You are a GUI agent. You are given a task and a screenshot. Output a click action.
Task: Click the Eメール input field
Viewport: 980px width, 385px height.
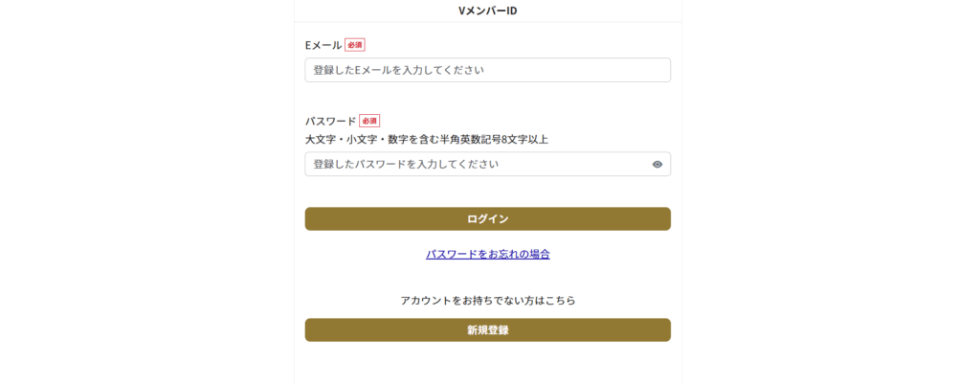tap(487, 70)
